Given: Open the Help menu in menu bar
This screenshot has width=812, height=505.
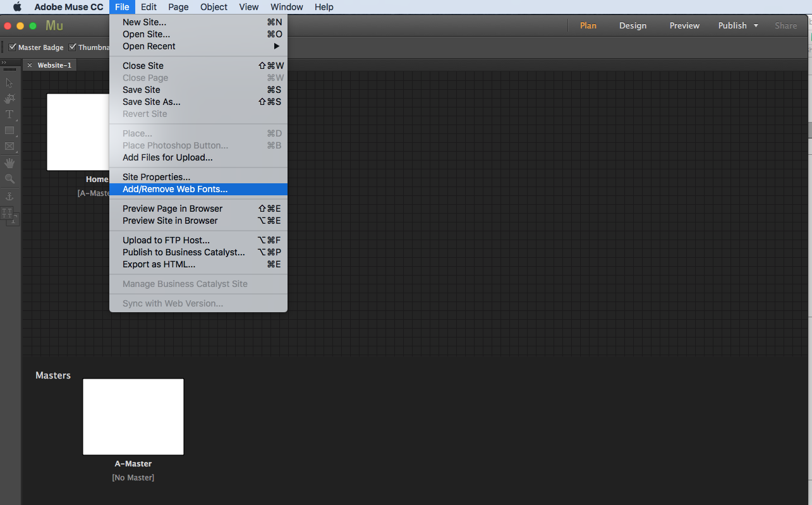Looking at the screenshot, I should pos(324,7).
